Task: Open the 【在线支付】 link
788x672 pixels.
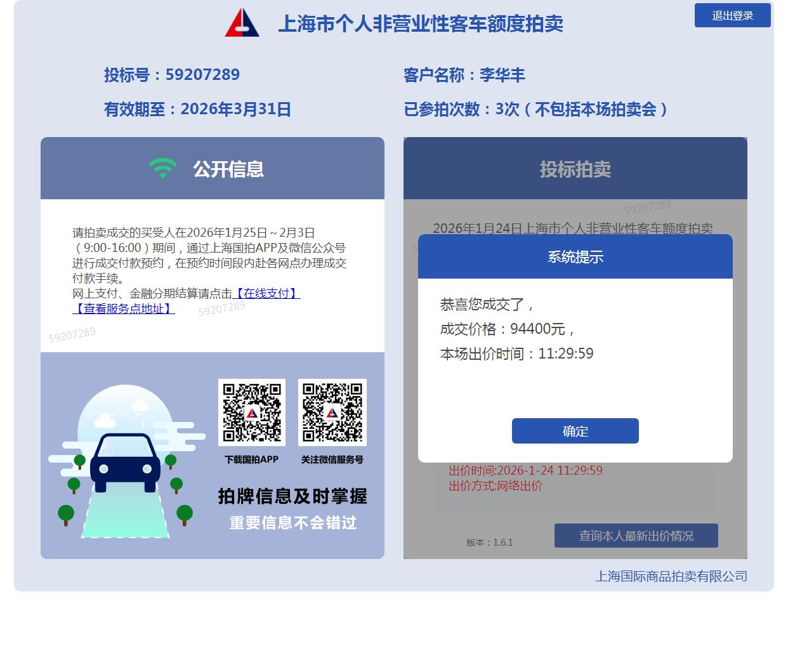Action: [x=266, y=293]
